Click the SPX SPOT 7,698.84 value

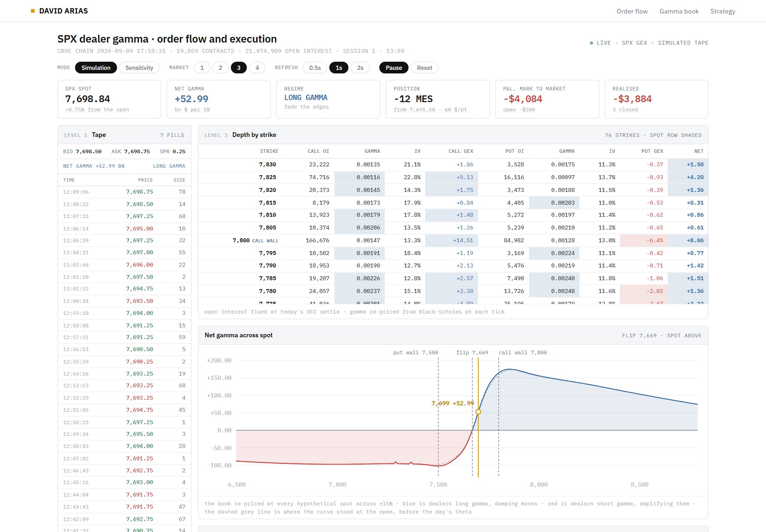tap(88, 99)
